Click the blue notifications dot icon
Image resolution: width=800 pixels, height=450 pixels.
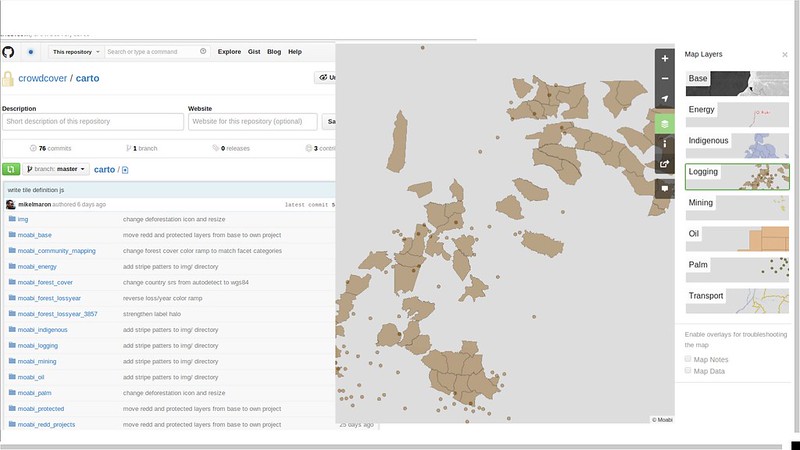pos(31,52)
